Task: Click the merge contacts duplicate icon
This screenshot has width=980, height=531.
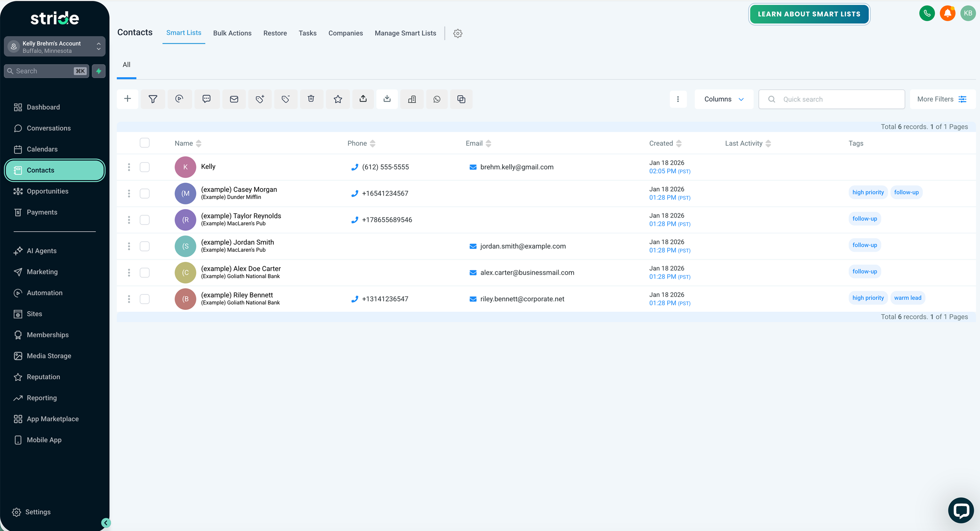Action: 461,99
